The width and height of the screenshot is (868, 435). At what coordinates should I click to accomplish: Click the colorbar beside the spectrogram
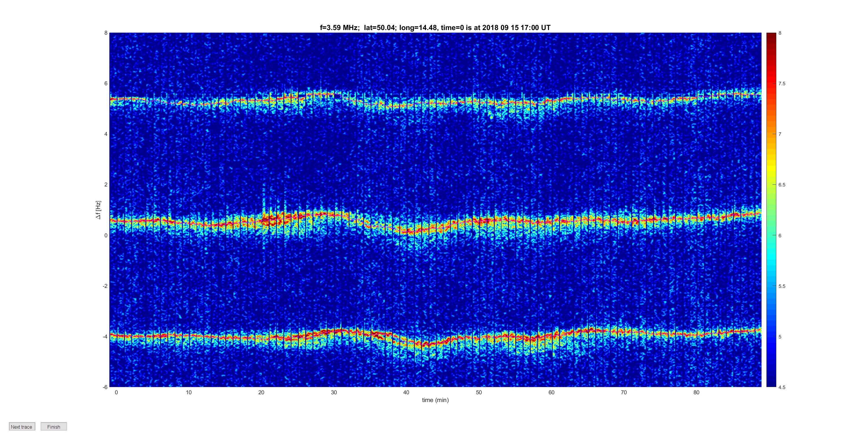[x=771, y=210]
